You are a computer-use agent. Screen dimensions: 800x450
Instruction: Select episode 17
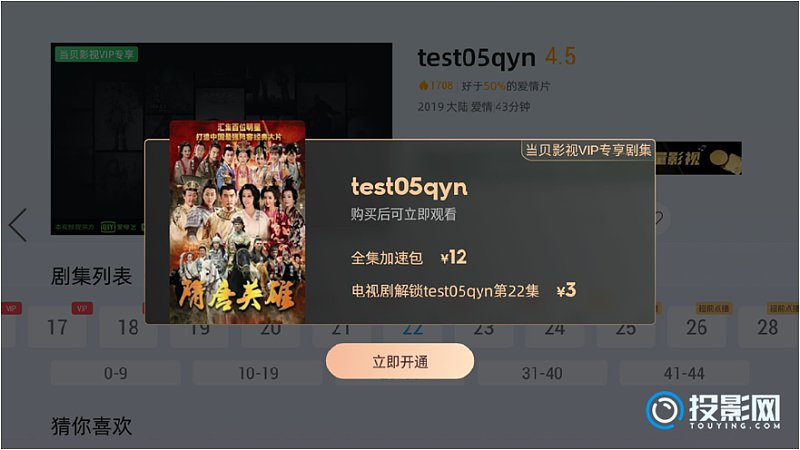pyautogui.click(x=57, y=327)
